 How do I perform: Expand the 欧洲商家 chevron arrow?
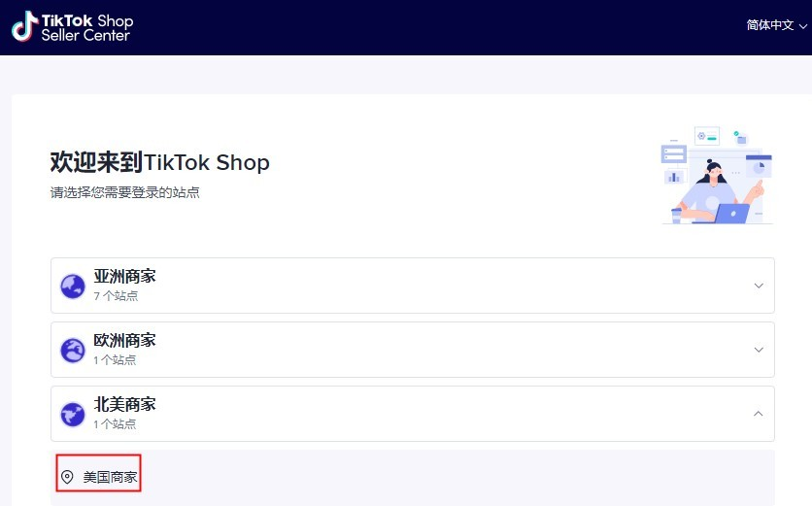tap(759, 350)
